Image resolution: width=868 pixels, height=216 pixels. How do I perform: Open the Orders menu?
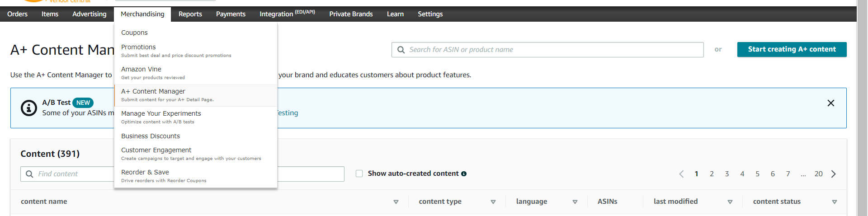pos(17,14)
